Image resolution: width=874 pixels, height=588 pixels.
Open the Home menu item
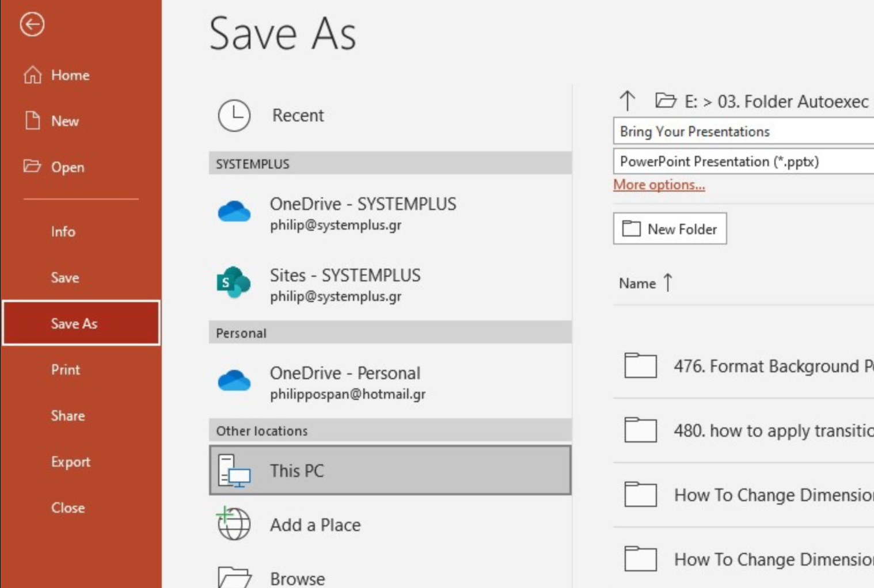pos(81,75)
